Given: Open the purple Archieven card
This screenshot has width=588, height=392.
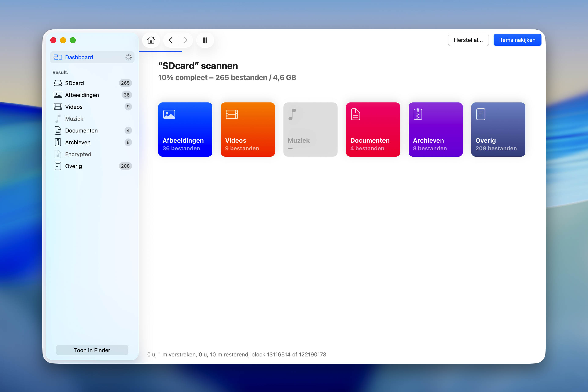Looking at the screenshot, I should pyautogui.click(x=436, y=130).
